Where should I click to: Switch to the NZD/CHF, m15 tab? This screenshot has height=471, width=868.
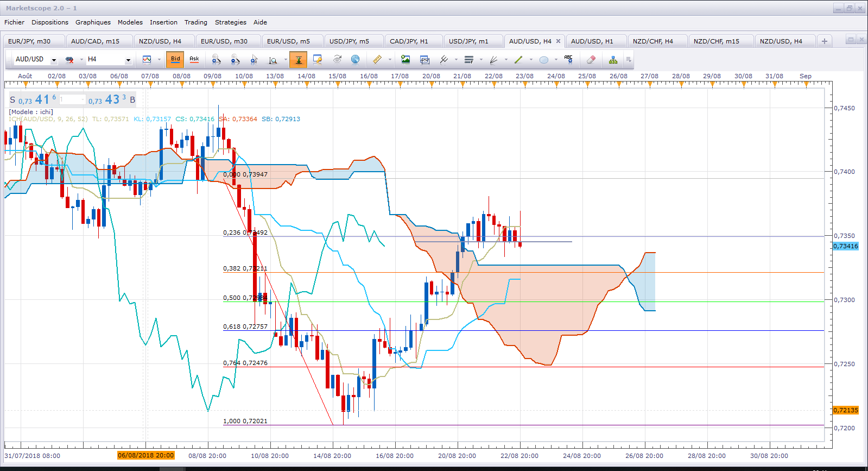click(x=721, y=41)
